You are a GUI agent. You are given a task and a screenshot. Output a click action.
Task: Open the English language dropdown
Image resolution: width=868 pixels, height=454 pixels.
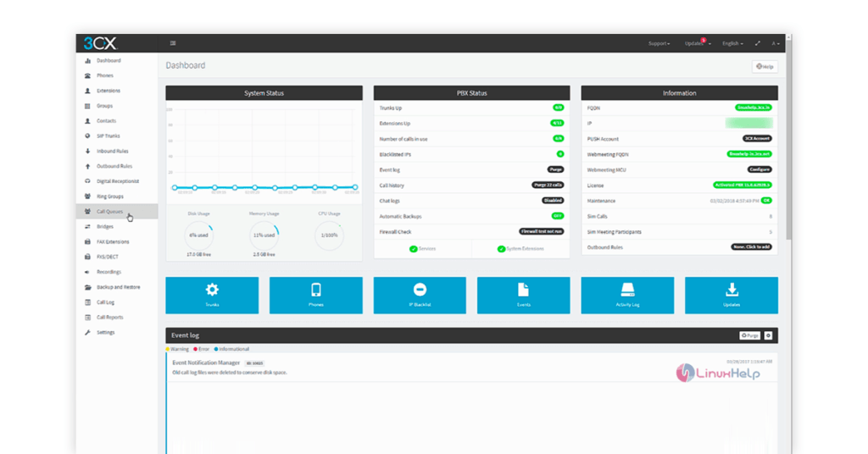coord(732,43)
